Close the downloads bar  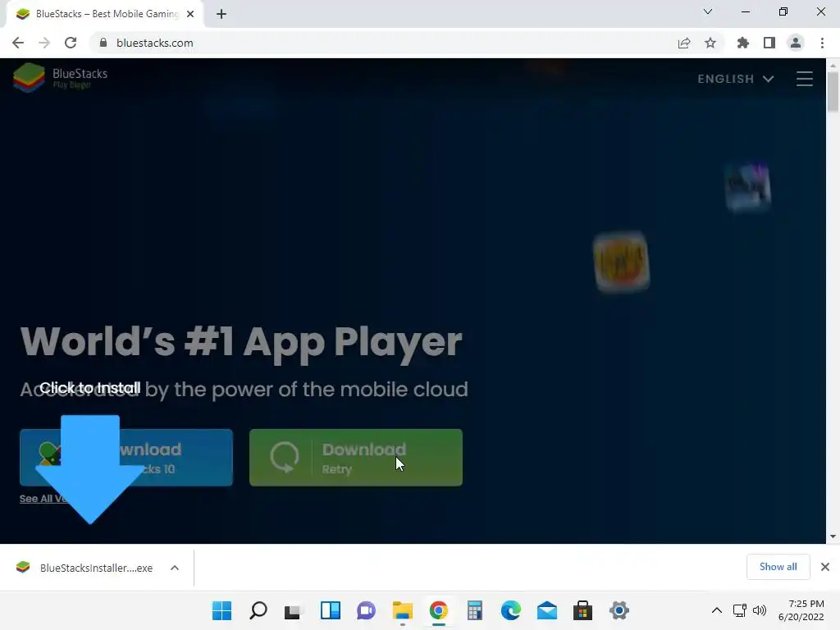point(825,567)
